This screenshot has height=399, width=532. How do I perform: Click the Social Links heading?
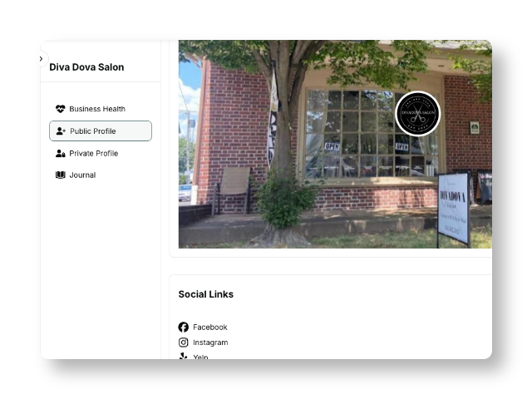(206, 294)
